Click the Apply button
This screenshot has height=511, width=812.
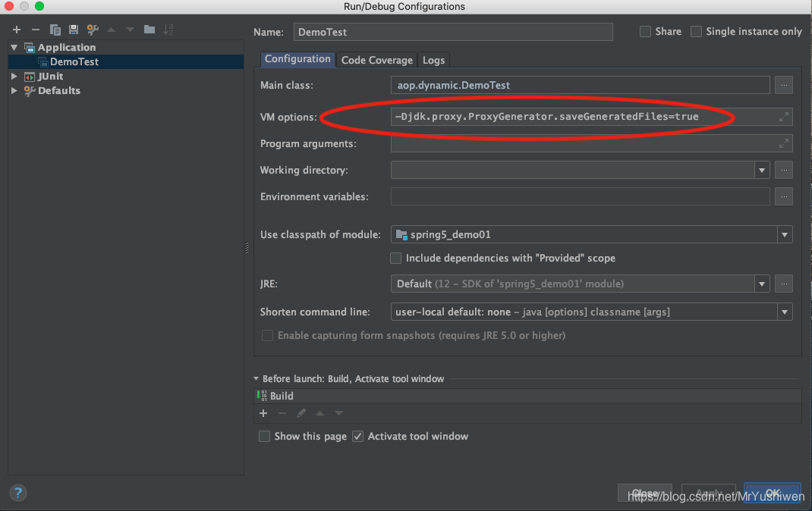pyautogui.click(x=709, y=493)
